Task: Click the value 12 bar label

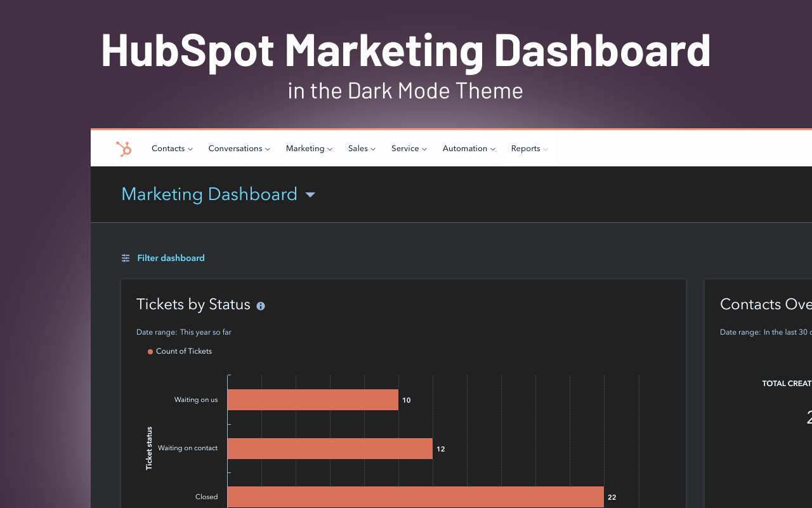Action: 441,449
